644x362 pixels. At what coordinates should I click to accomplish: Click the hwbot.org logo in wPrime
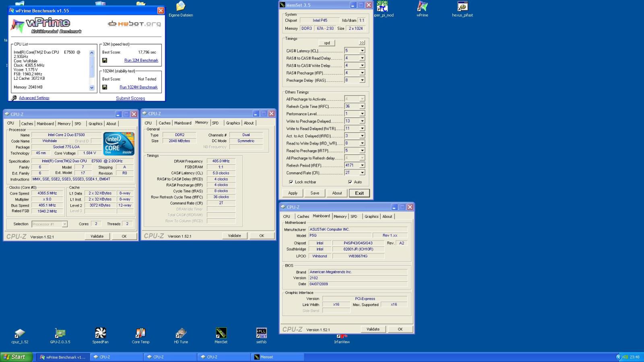[134, 24]
